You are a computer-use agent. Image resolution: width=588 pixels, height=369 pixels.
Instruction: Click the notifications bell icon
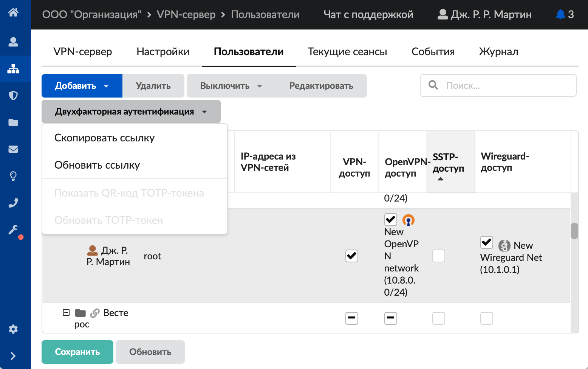pyautogui.click(x=560, y=14)
